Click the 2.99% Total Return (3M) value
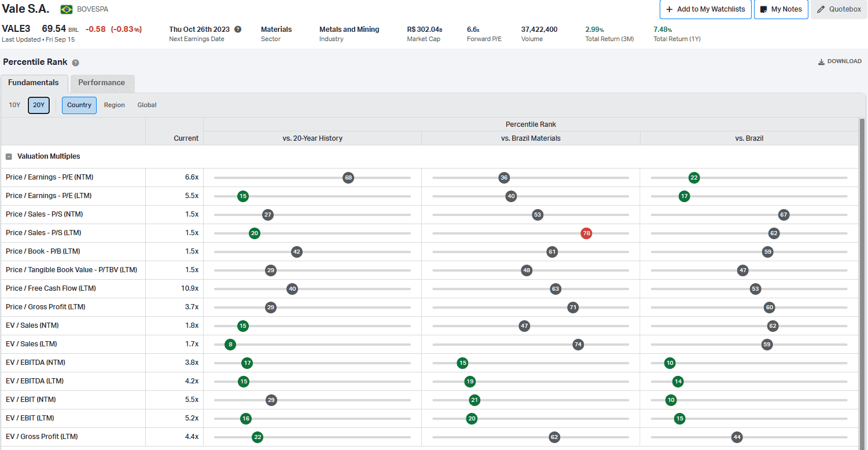The height and width of the screenshot is (450, 868). point(595,30)
